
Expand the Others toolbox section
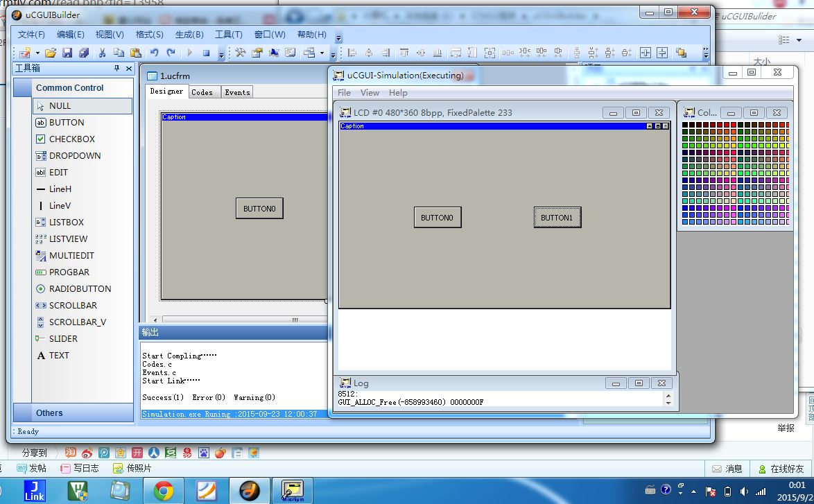pos(73,413)
